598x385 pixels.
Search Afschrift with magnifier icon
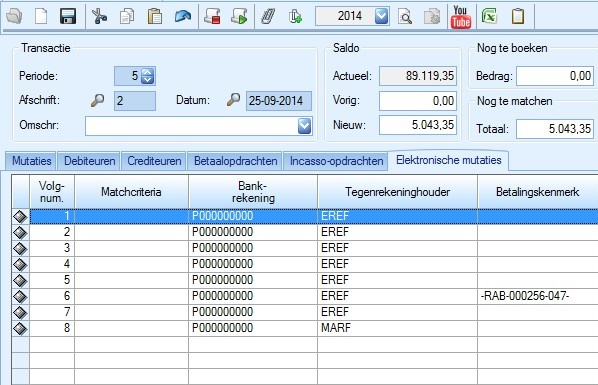coord(97,100)
